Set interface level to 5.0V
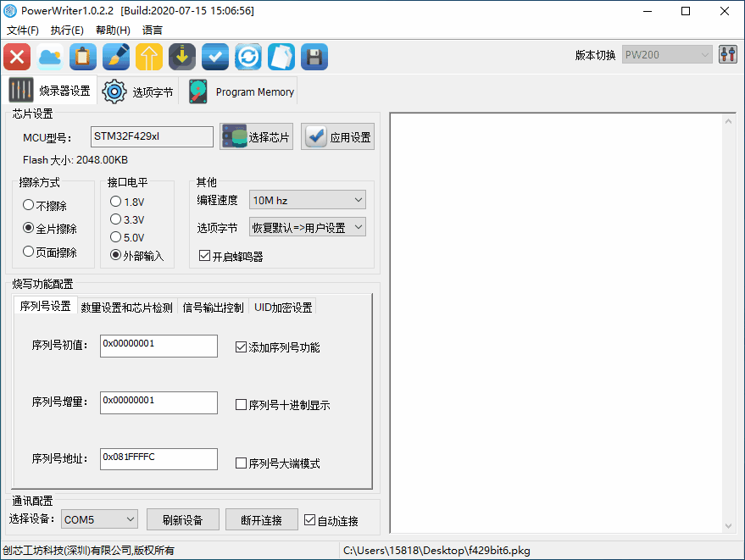The image size is (745, 560). pyautogui.click(x=127, y=237)
